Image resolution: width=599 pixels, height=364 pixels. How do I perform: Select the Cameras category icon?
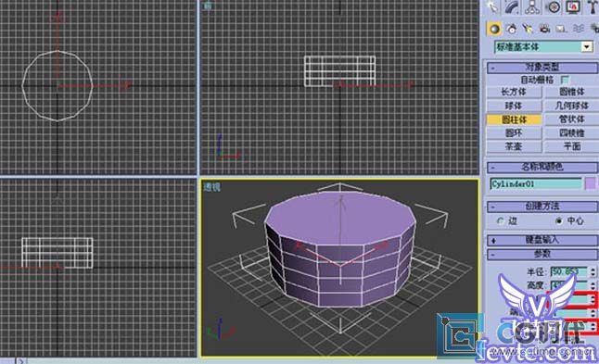544,29
